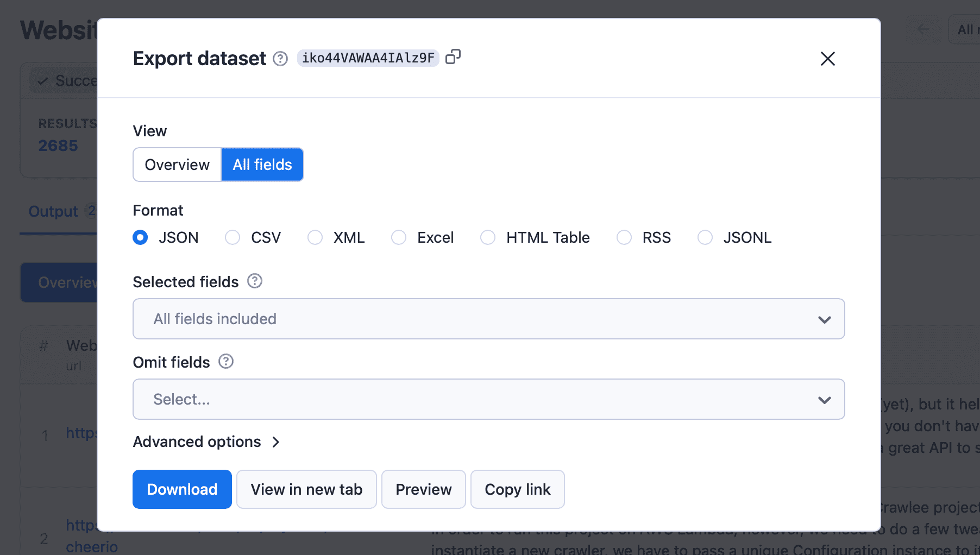Copy the dataset ID iko44VAWAA4IAlz9F
The height and width of the screenshot is (555, 980).
pos(453,56)
